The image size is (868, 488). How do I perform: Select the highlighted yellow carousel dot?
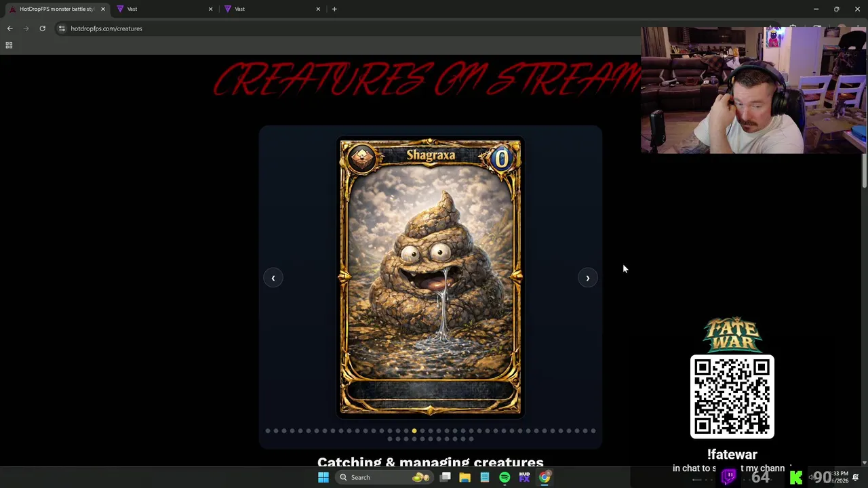click(x=414, y=431)
